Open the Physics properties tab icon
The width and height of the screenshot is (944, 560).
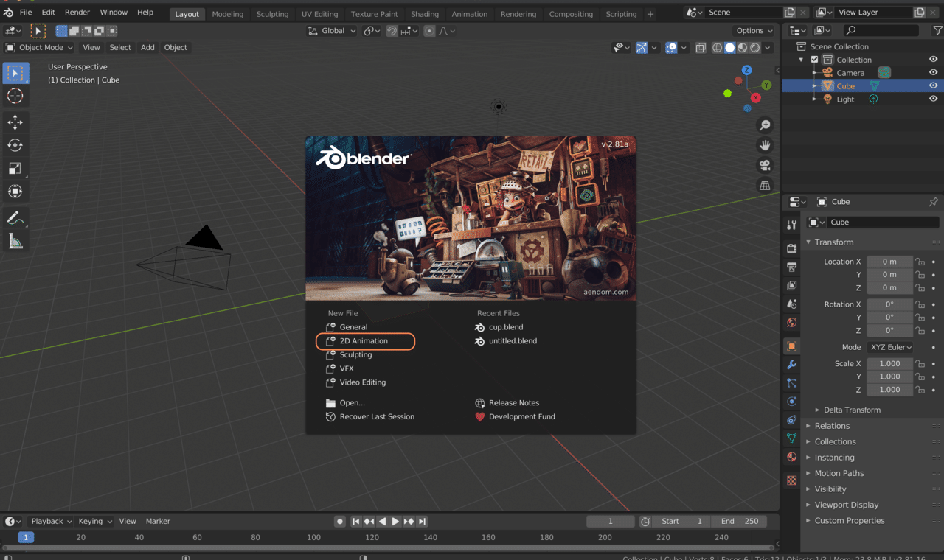point(792,402)
